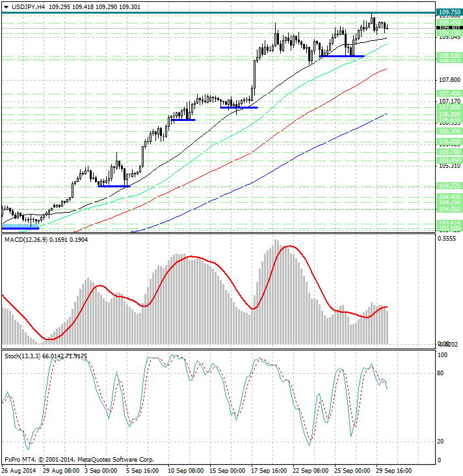Click the 29 Aug 08:00 time label

[x=61, y=471]
